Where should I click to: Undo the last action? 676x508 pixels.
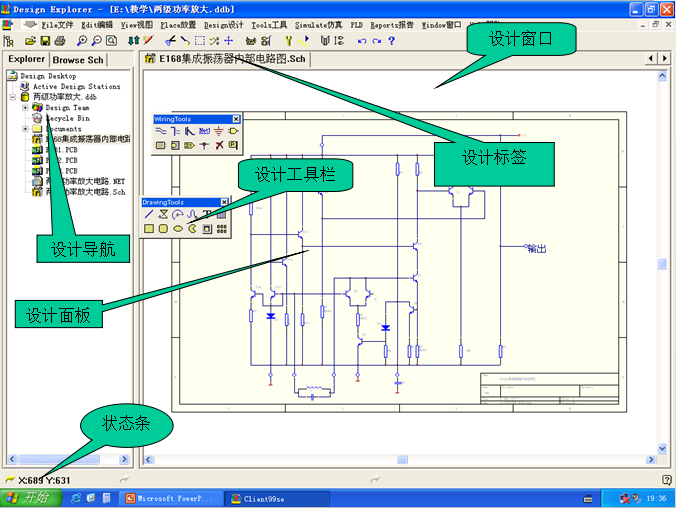tap(362, 41)
